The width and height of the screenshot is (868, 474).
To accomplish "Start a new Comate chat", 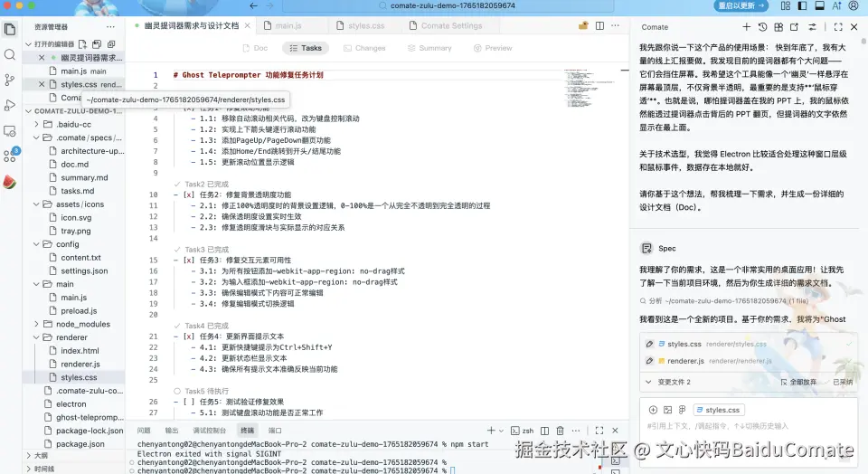I will pyautogui.click(x=747, y=26).
